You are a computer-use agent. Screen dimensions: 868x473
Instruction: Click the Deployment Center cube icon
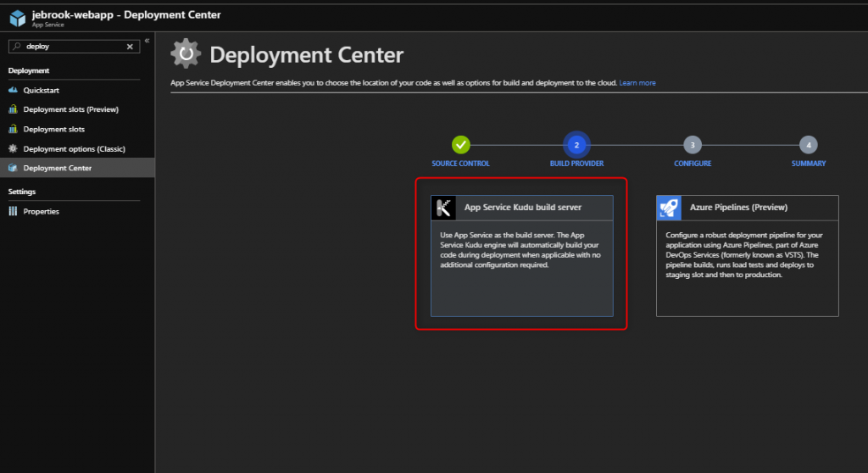[13, 168]
